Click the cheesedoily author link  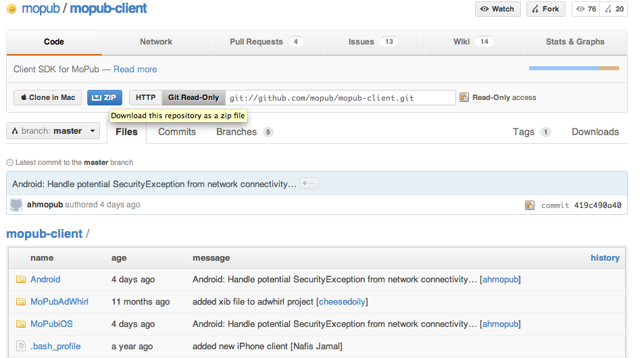point(342,302)
